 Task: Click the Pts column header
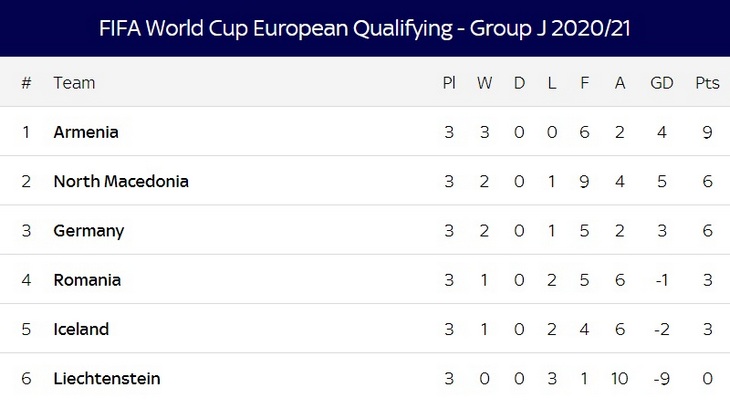tap(707, 83)
